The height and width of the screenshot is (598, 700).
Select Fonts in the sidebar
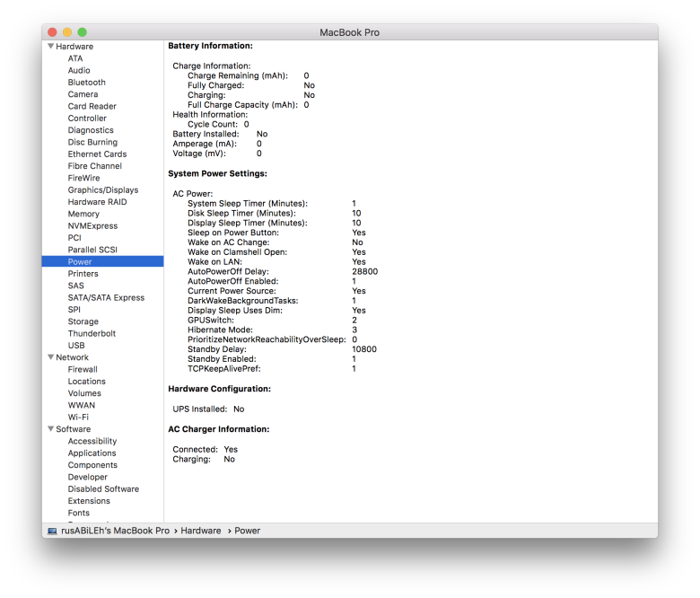tap(79, 513)
